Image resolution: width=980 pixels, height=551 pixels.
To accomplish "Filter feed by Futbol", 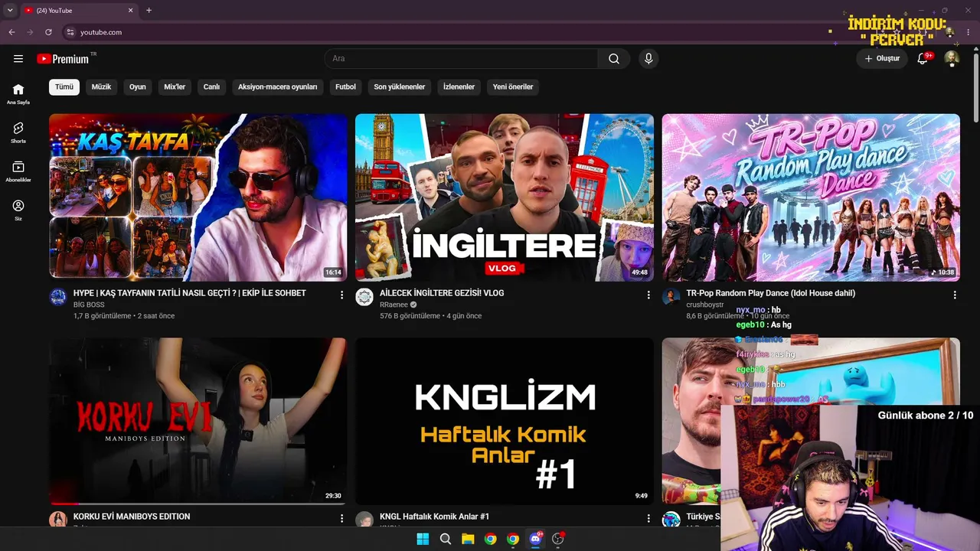I will 345,86.
